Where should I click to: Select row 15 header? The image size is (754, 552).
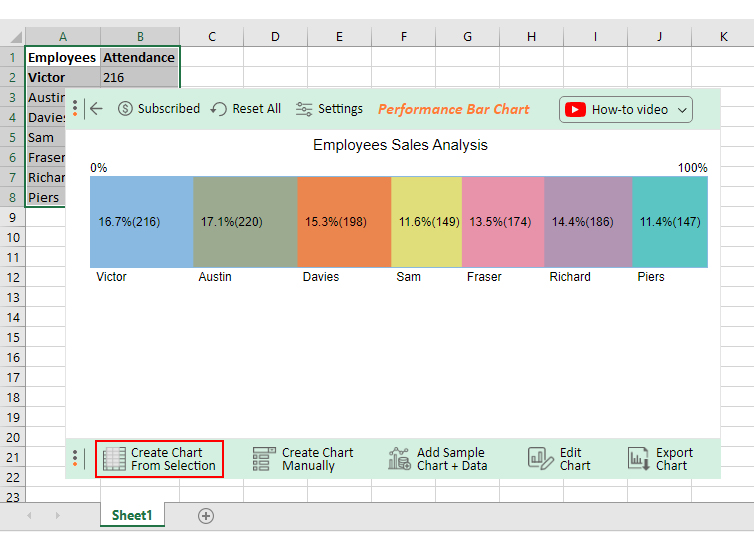click(13, 338)
